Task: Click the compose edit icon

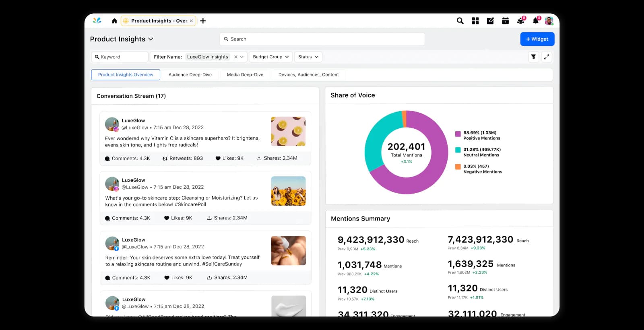Action: coord(490,21)
